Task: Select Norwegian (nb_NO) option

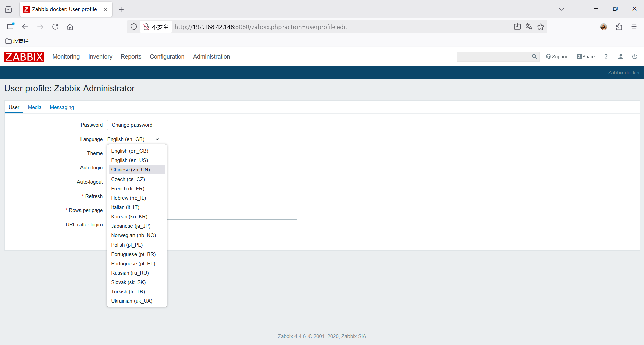Action: pos(137,235)
